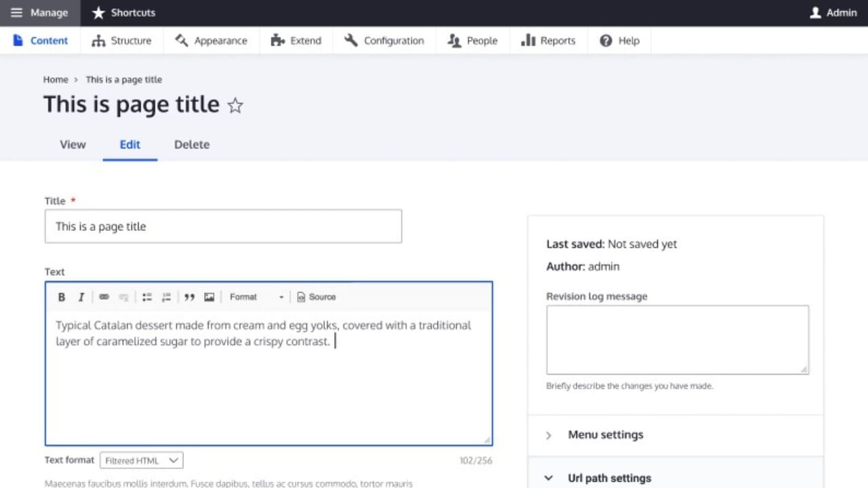
Task: Insert a block quote
Action: 189,297
